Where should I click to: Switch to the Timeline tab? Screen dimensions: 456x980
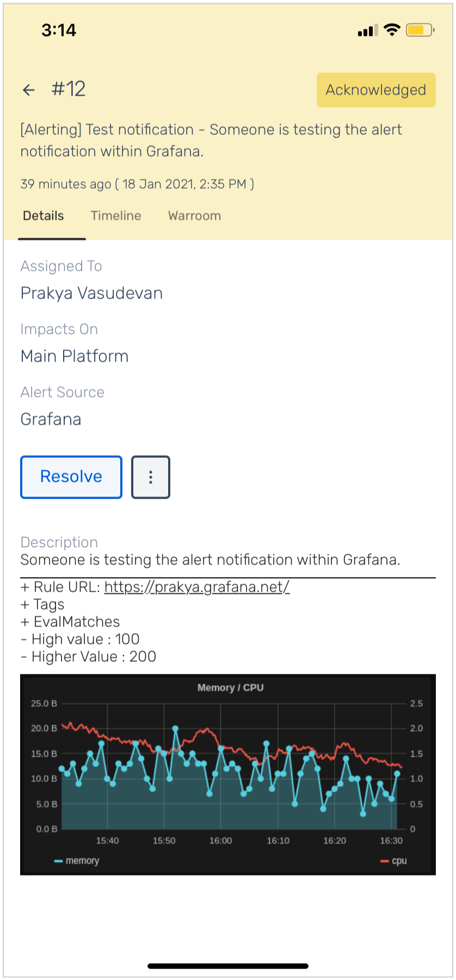pos(116,216)
